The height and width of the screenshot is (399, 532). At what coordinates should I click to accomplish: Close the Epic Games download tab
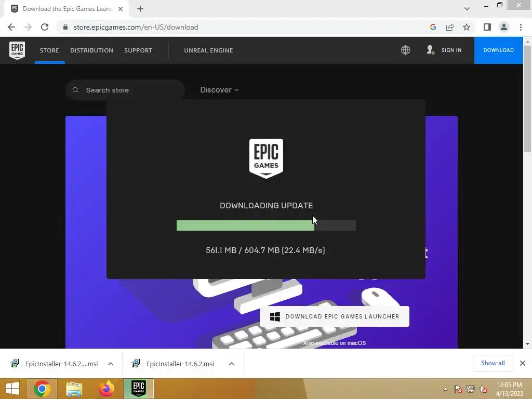pyautogui.click(x=121, y=9)
